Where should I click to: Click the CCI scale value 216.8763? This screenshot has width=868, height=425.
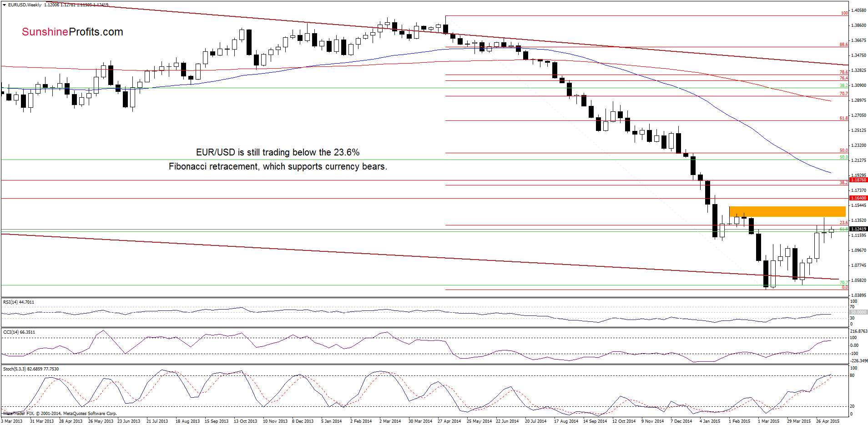(x=859, y=331)
